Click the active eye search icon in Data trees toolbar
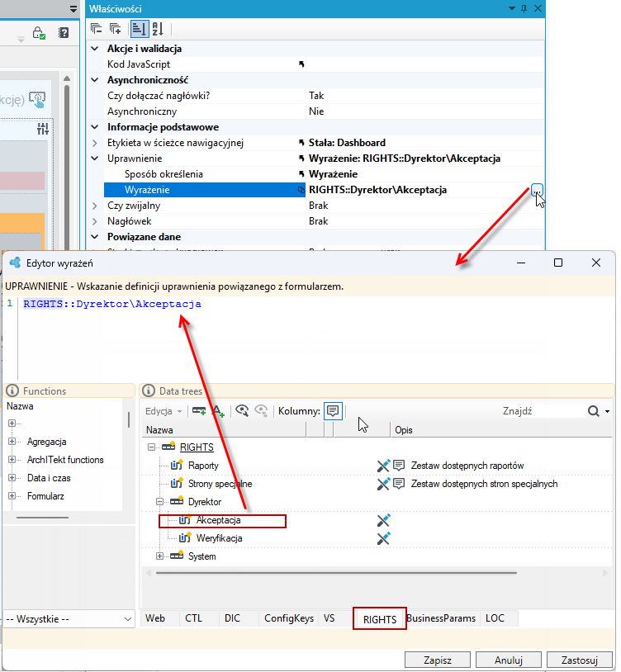 [x=242, y=410]
